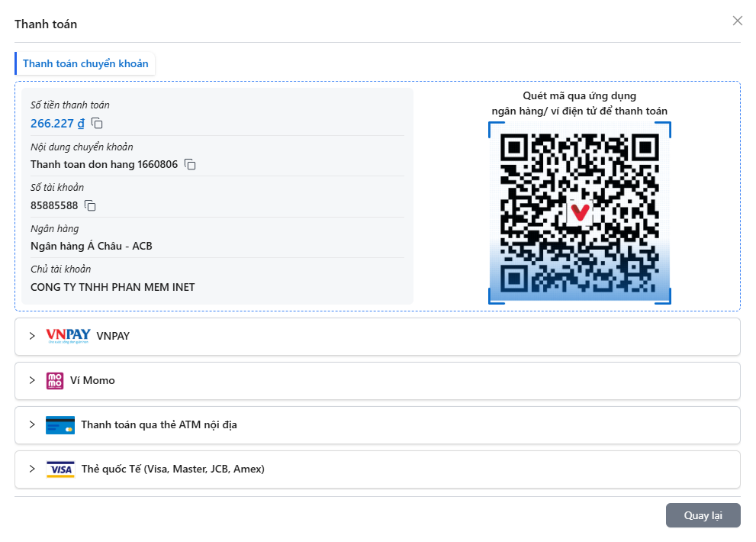Close the Thanh toán dialog

point(737,21)
